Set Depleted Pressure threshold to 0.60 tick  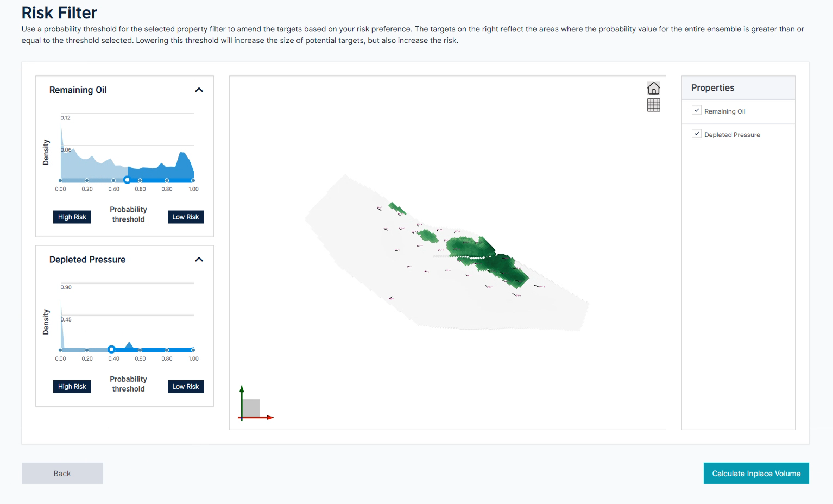tap(140, 350)
